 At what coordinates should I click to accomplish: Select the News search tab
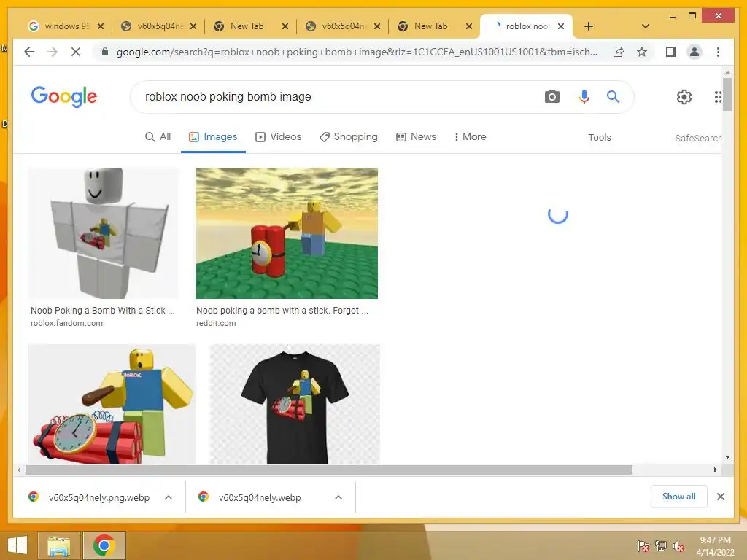pos(416,136)
